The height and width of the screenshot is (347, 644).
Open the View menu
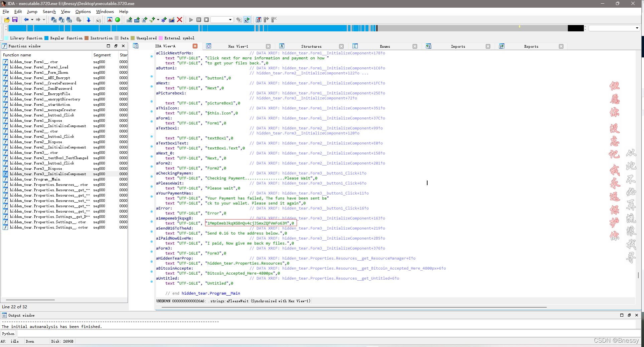click(x=65, y=11)
